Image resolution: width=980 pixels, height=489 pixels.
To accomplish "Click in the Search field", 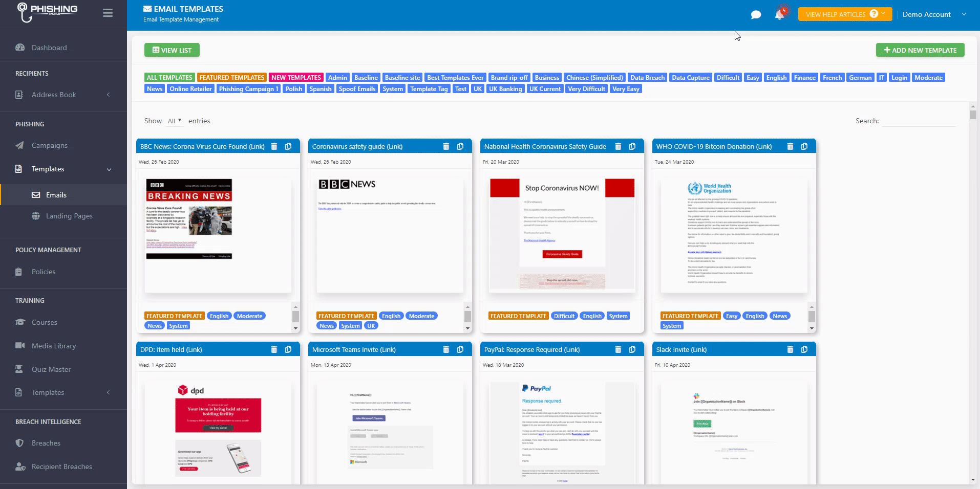I will (x=919, y=121).
